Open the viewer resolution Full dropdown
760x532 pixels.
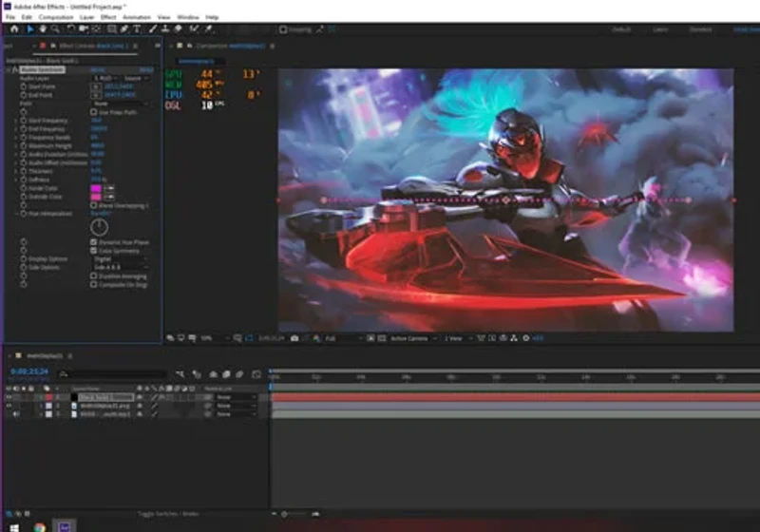tap(343, 338)
